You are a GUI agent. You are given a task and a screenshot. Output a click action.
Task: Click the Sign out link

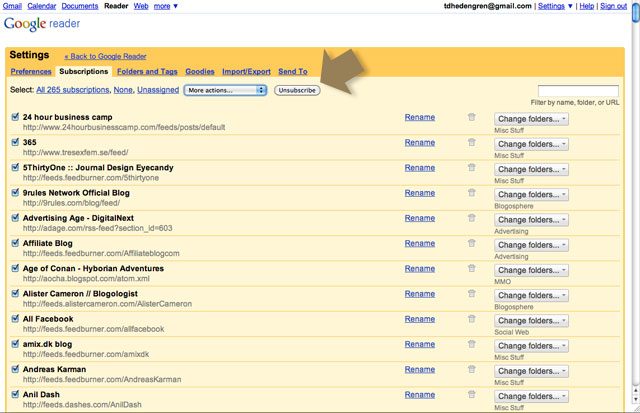point(613,6)
